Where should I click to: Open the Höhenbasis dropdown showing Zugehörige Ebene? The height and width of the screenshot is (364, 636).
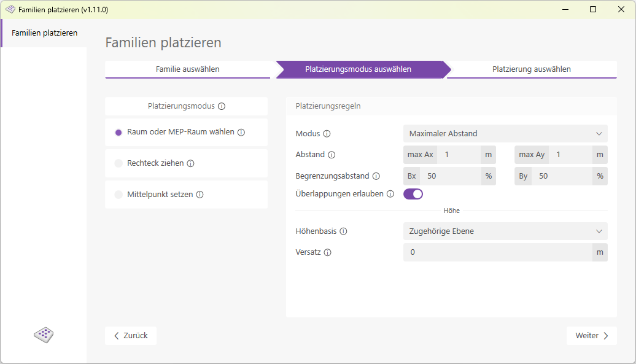[505, 231]
